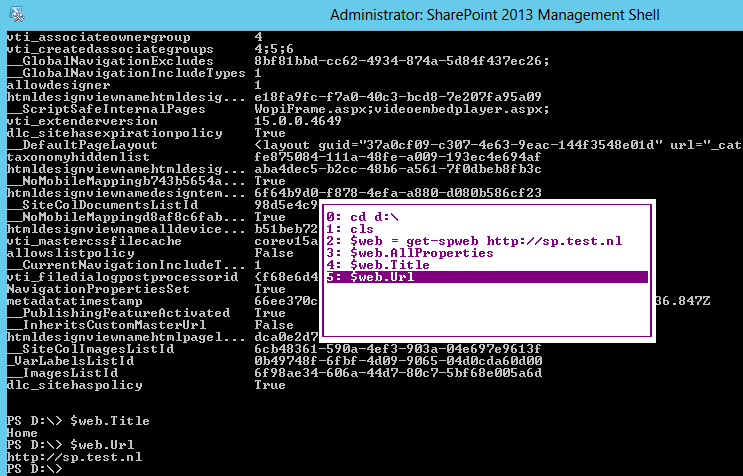
Task: Select highlighted history entry '5: $web.Url'
Action: 487,277
